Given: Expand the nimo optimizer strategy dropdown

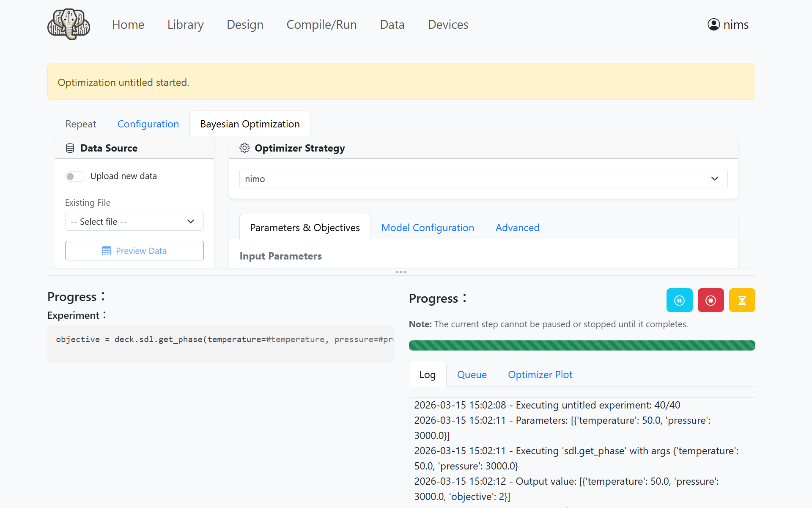Looking at the screenshot, I should pyautogui.click(x=483, y=179).
